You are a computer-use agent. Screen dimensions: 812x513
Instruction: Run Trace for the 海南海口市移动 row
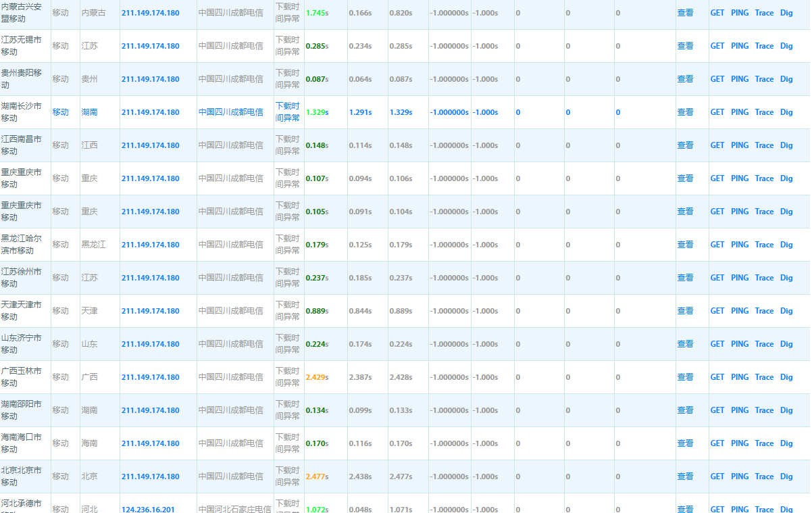pyautogui.click(x=764, y=443)
